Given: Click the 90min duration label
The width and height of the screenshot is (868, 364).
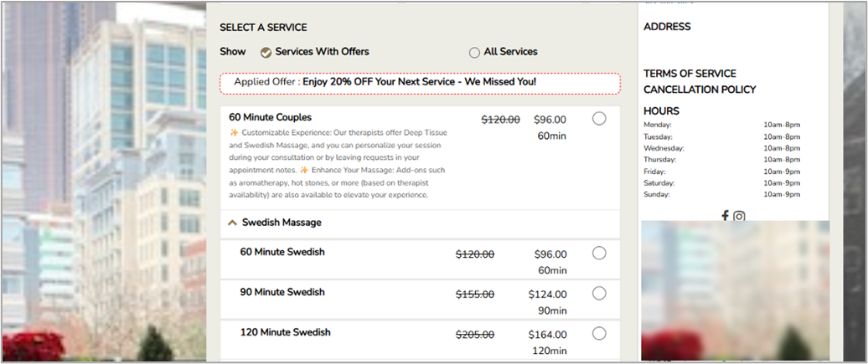Looking at the screenshot, I should (552, 311).
